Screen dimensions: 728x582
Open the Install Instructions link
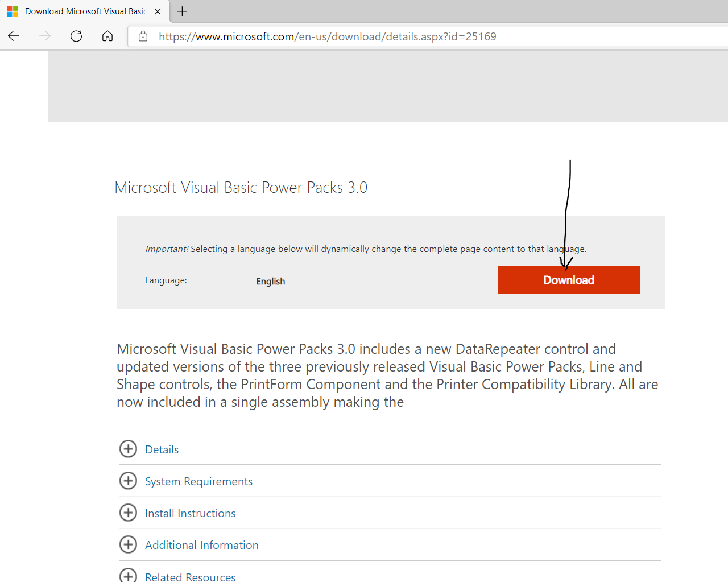pos(190,513)
